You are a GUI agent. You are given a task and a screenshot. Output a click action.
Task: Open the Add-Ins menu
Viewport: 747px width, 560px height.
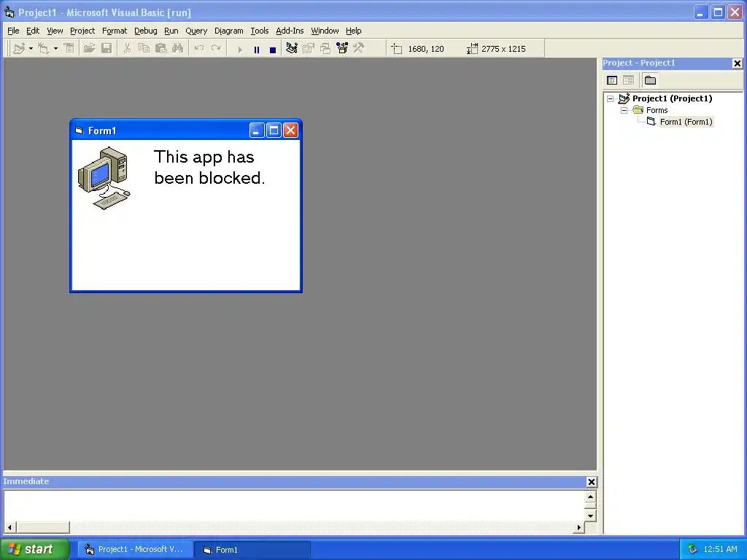290,31
